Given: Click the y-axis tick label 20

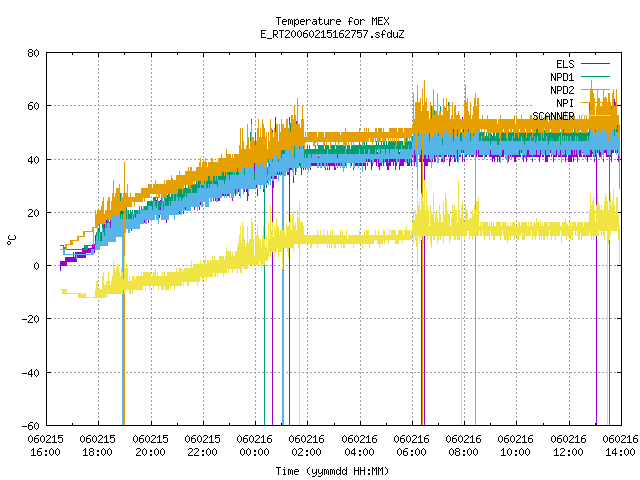Looking at the screenshot, I should 33,213.
